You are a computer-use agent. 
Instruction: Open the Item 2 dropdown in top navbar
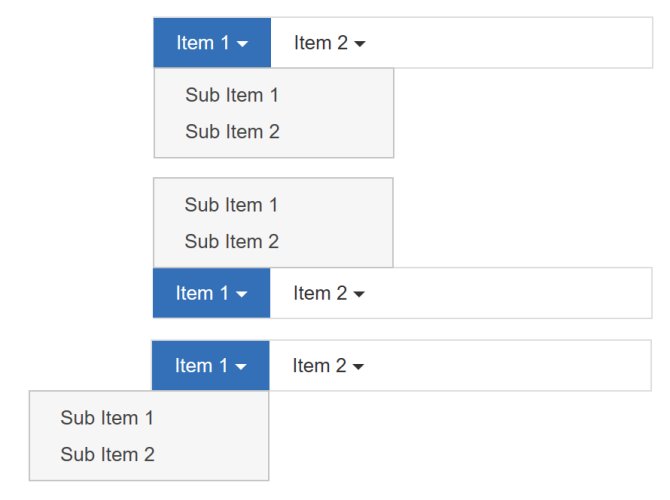329,43
